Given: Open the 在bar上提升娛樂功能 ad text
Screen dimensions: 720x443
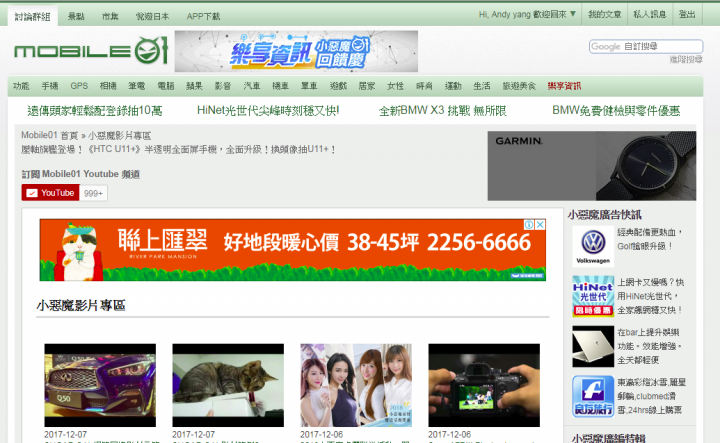Looking at the screenshot, I should coord(649,346).
